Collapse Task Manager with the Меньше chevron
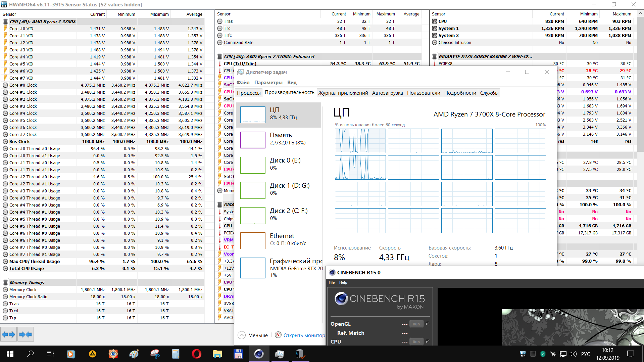Screen dimensions: 644x362 click(x=242, y=335)
